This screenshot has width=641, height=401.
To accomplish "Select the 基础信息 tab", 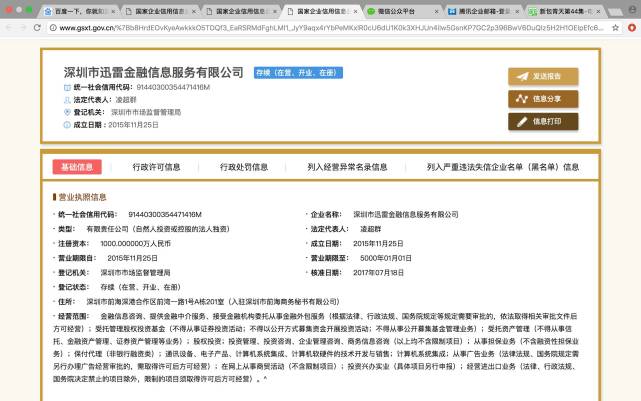I will coord(77,167).
